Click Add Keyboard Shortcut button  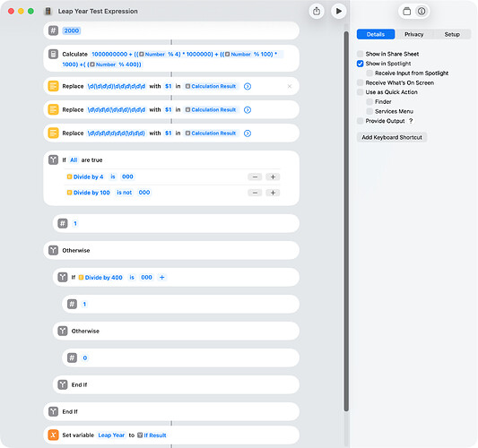(392, 137)
